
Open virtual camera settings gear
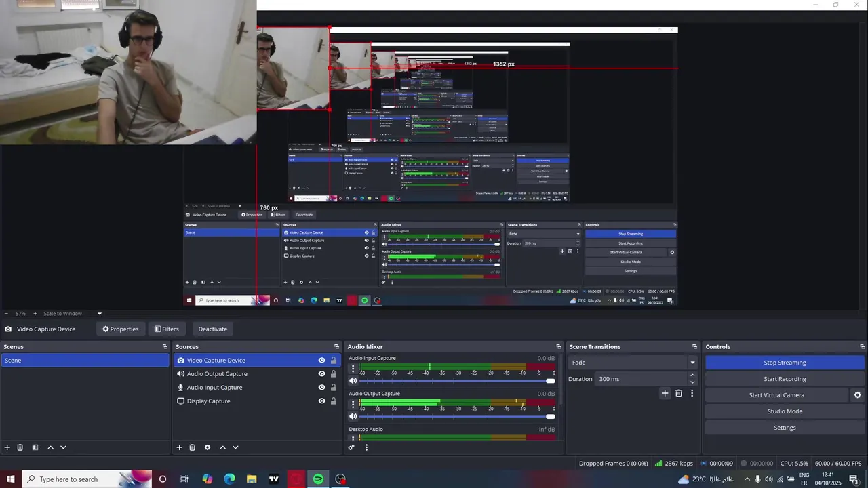tap(857, 395)
